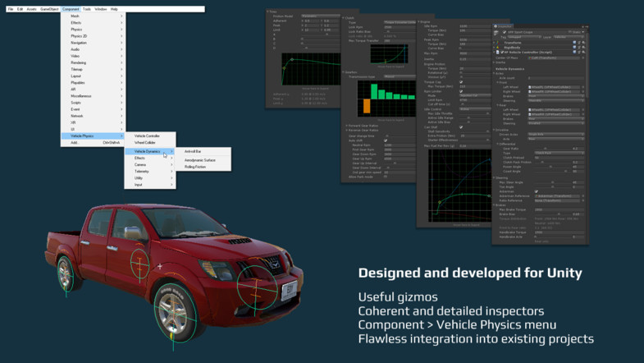
Task: Open the Assets menu
Action: click(x=32, y=9)
